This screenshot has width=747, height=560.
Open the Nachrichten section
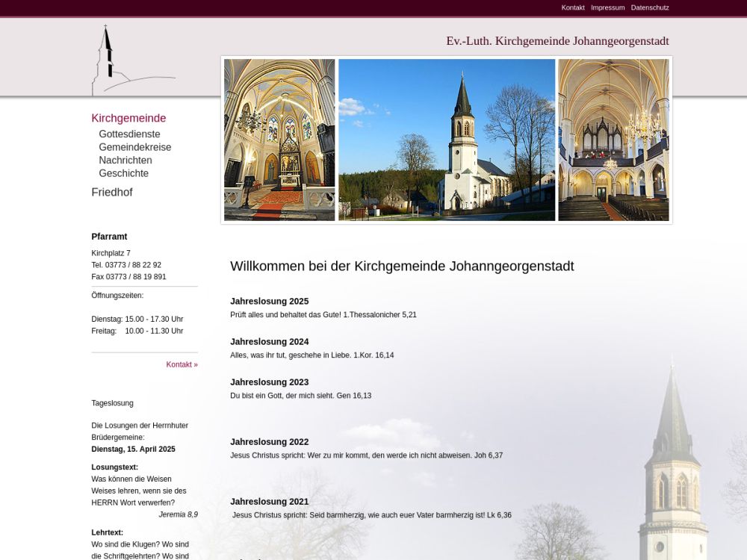tap(125, 161)
